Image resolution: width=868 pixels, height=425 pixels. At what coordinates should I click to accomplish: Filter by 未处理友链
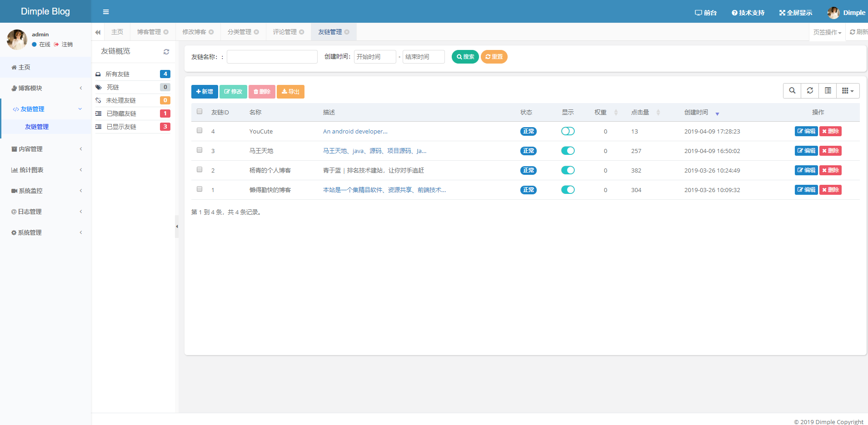(x=133, y=100)
